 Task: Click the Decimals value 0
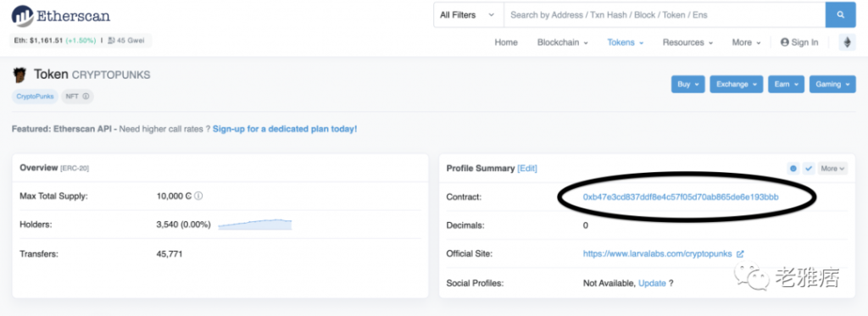(x=586, y=225)
